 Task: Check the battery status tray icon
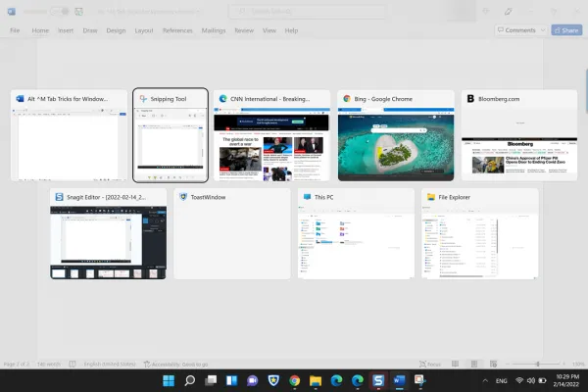(542, 381)
